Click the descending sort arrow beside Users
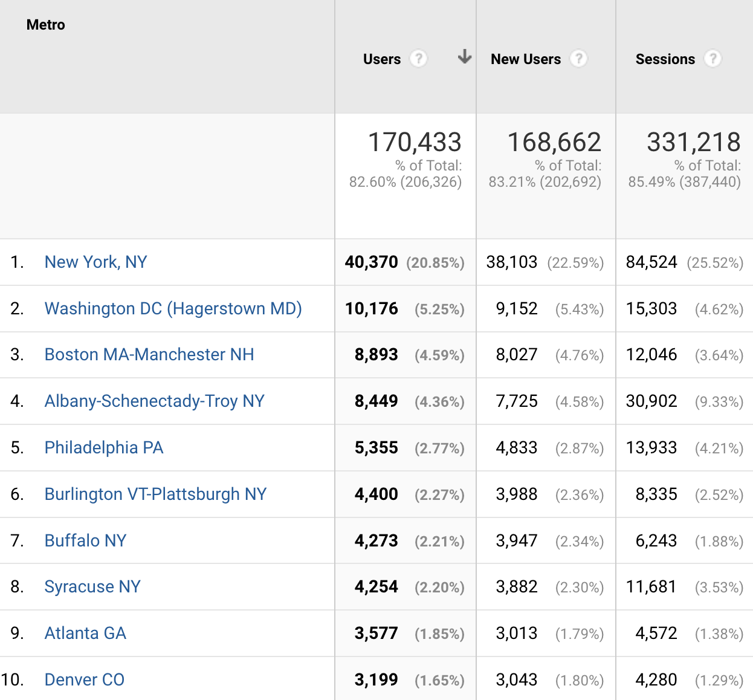The image size is (753, 700). 464,57
